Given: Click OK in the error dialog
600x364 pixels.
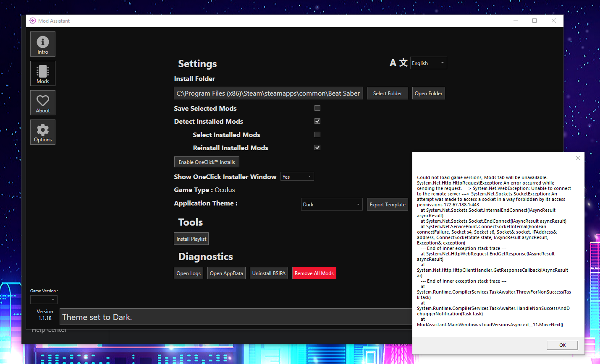Looking at the screenshot, I should [562, 345].
